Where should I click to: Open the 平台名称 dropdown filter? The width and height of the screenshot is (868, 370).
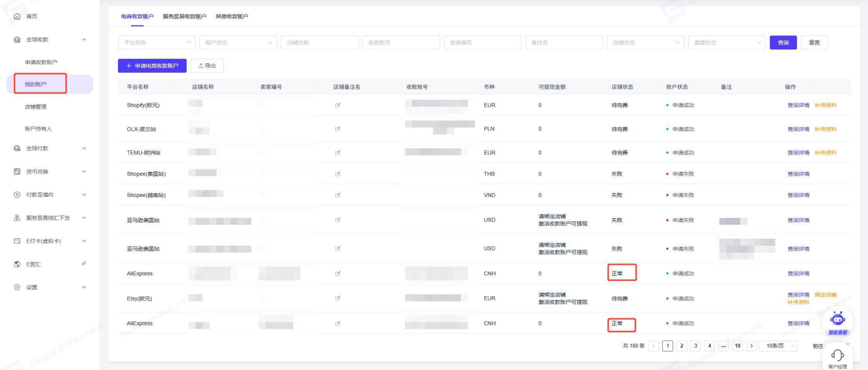(156, 43)
